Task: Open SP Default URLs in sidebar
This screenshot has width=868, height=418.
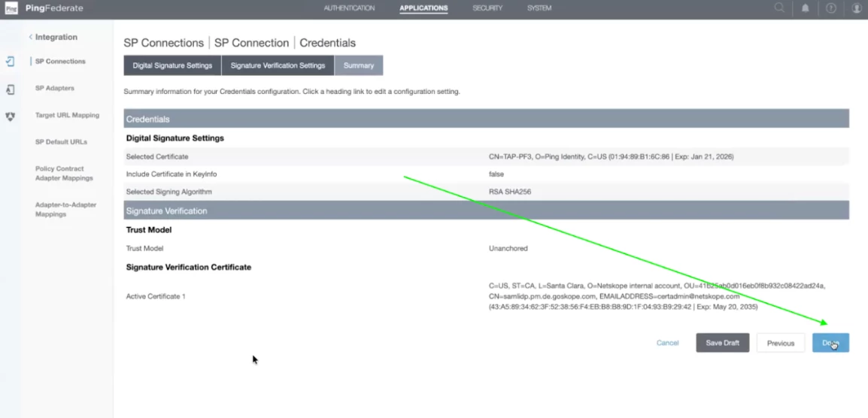Action: coord(61,142)
